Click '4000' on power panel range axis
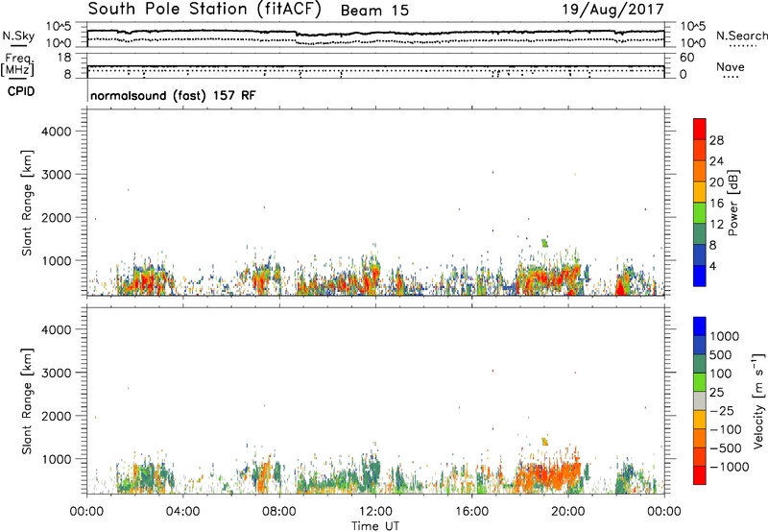 click(x=57, y=132)
